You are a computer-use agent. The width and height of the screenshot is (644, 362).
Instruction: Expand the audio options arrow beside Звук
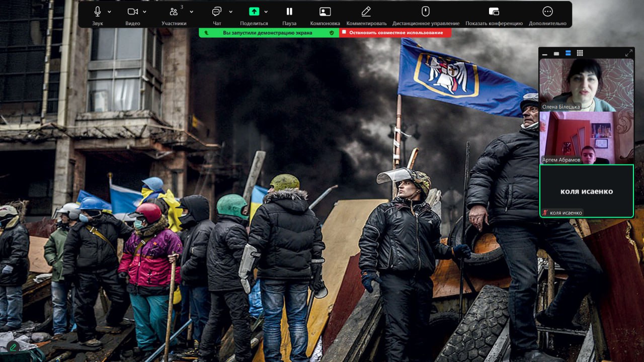[110, 12]
